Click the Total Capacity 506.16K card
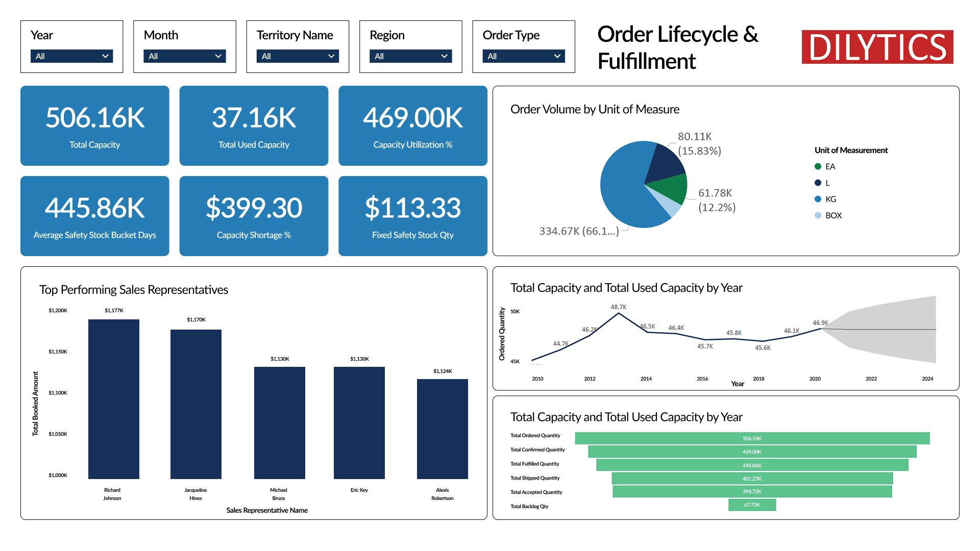This screenshot has width=980, height=551. pyautogui.click(x=95, y=126)
